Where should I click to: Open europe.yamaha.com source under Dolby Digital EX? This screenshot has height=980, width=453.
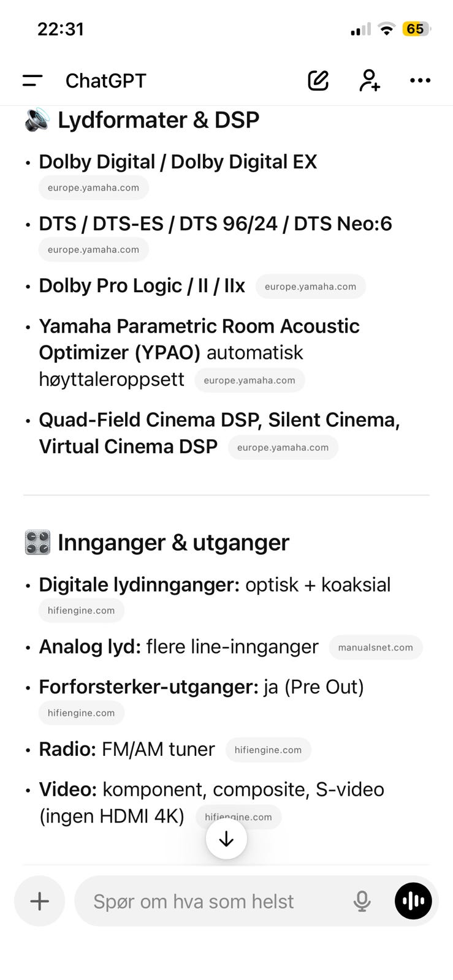coord(93,187)
